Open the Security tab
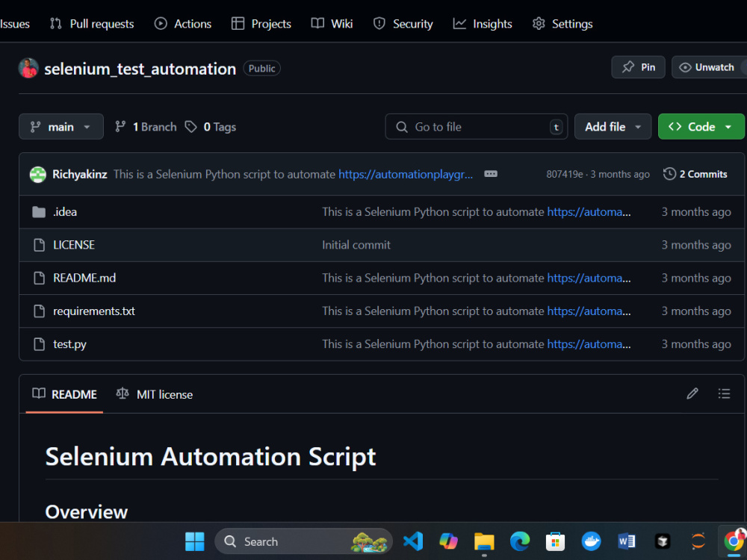Screen dimensions: 747x560 403,24
